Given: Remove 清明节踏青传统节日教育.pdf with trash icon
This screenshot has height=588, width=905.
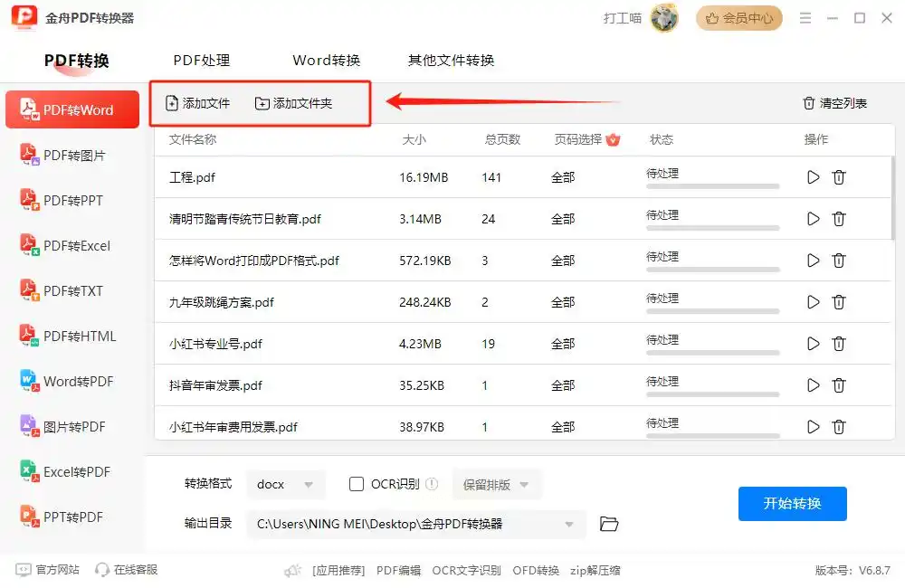Looking at the screenshot, I should tap(839, 219).
